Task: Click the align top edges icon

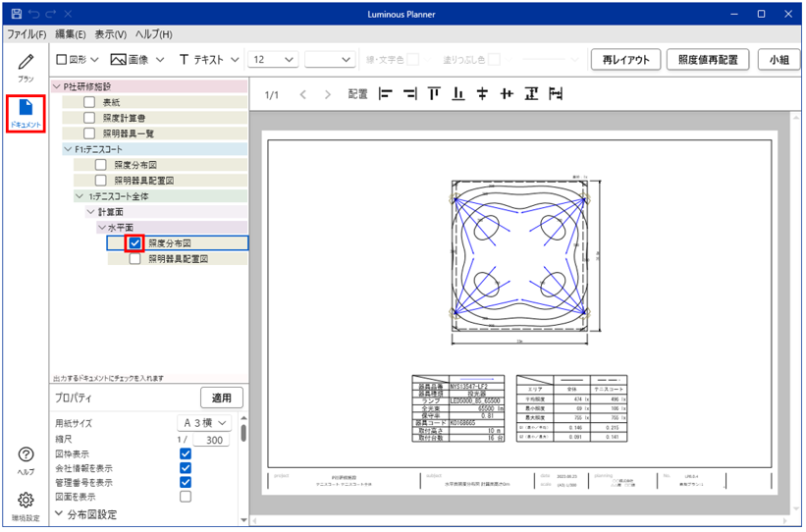Action: (x=434, y=94)
